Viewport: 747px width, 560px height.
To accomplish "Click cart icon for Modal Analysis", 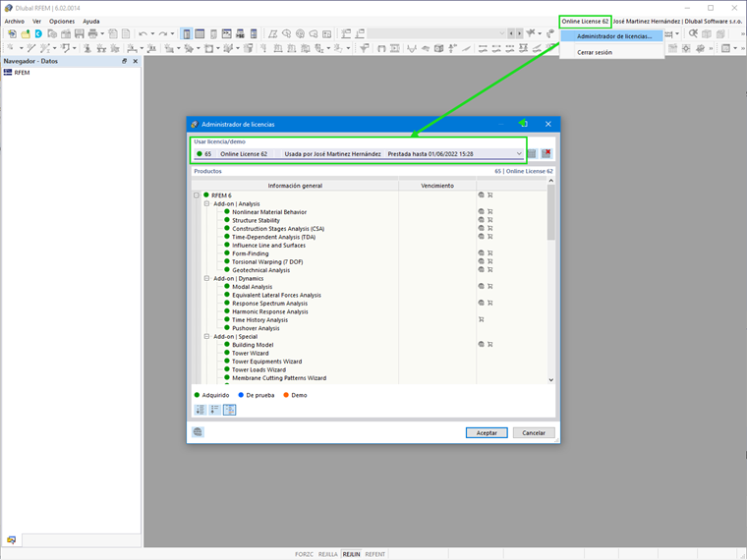I will (489, 287).
